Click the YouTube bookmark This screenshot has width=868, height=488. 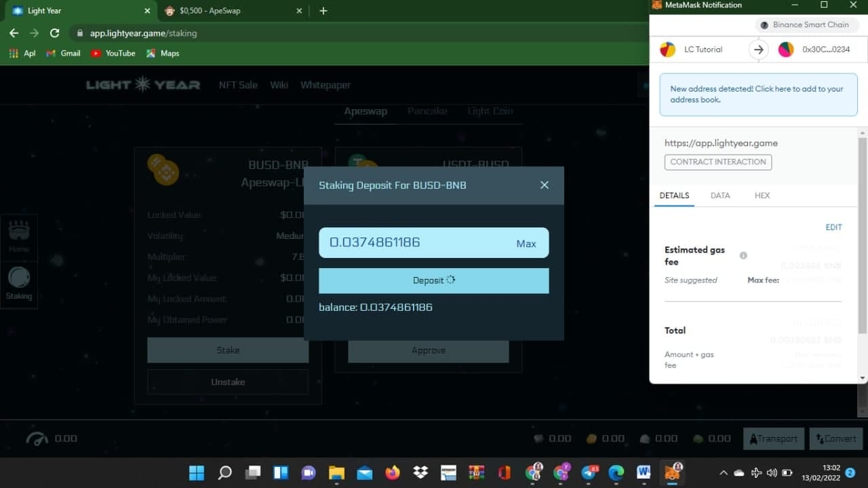pyautogui.click(x=113, y=53)
